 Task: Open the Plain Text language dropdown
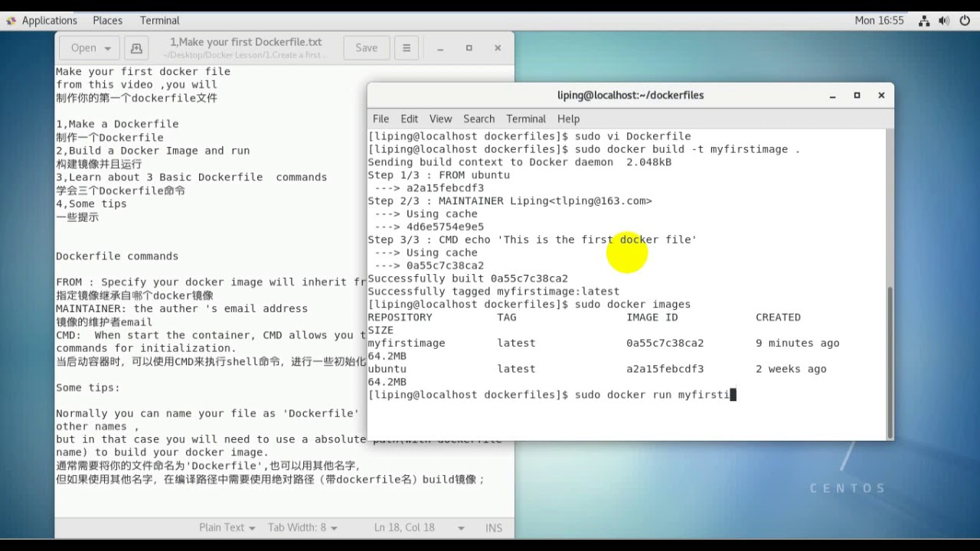point(227,527)
